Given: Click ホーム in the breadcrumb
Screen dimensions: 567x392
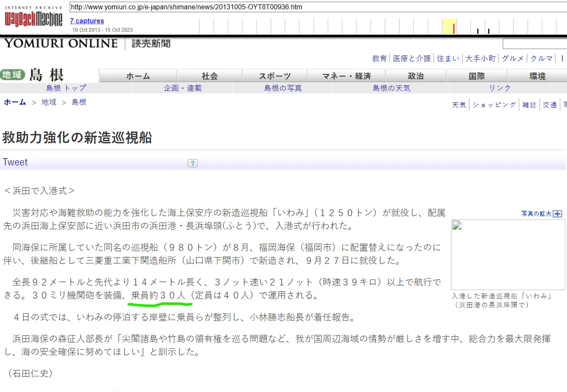Looking at the screenshot, I should coord(15,102).
